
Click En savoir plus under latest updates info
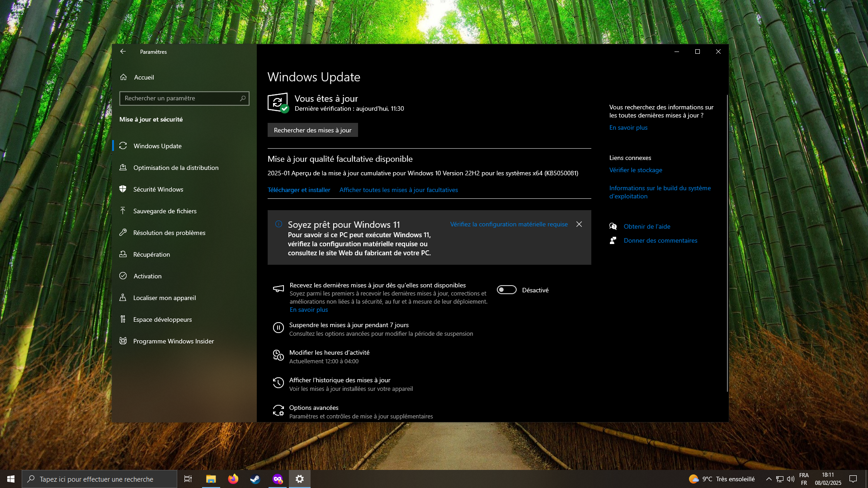(628, 127)
